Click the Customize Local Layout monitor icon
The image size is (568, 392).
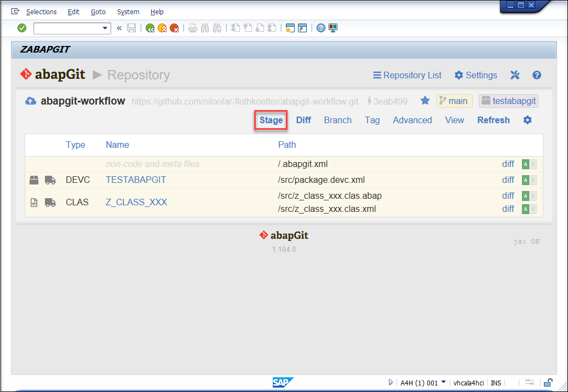click(333, 28)
